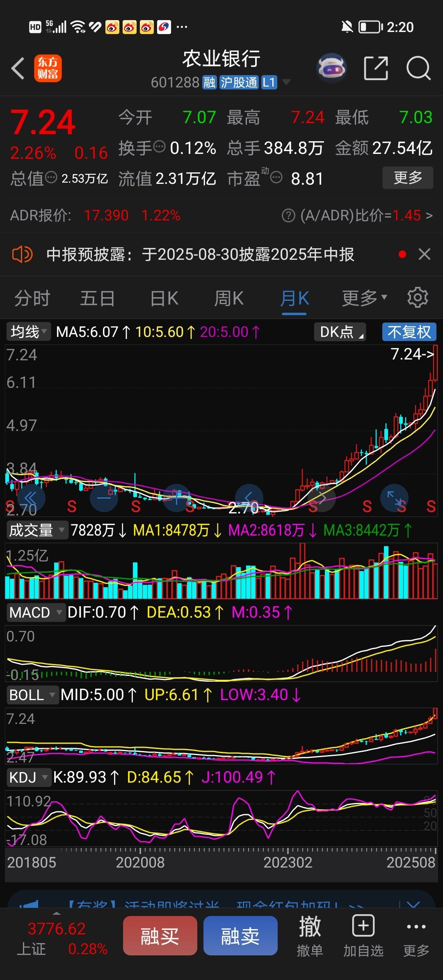Viewport: 443px width, 980px height.
Task: Tap the 更多 quote details button
Action: pyautogui.click(x=408, y=177)
